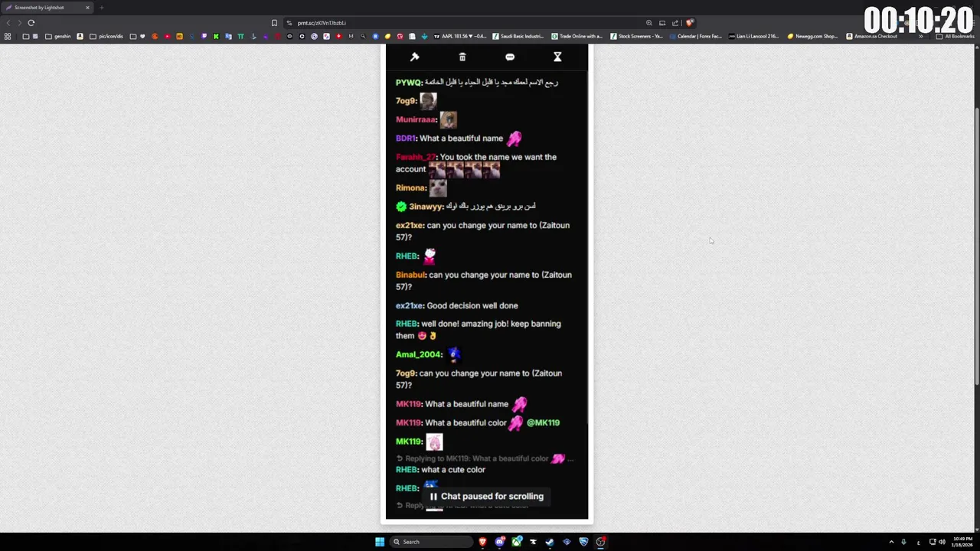Screen dimensions: 980x551
Task: Click the cat emote beside Rimona
Action: click(438, 187)
